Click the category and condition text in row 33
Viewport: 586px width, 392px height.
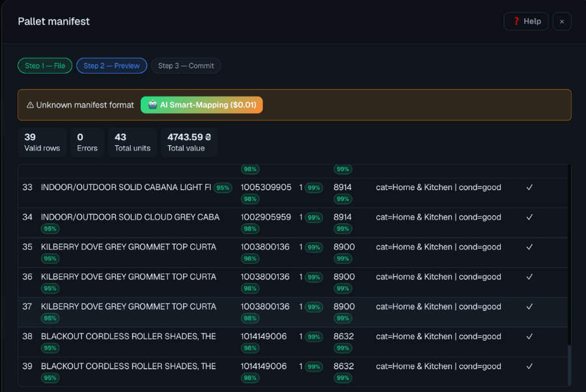click(x=438, y=188)
